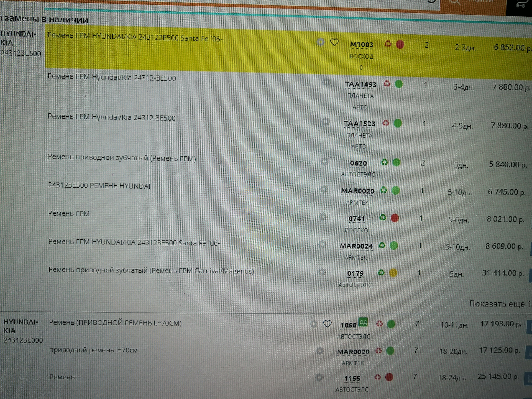Click green ОД badge next to 1058

coord(363,322)
